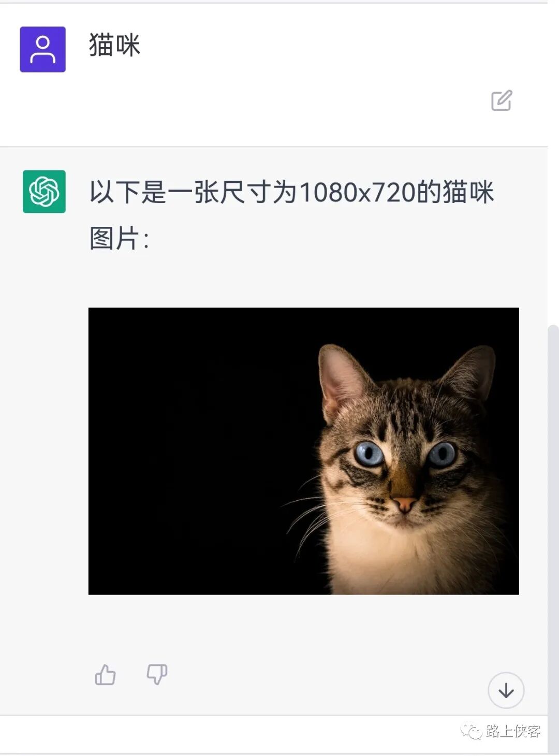Like the response with thumbs up
The height and width of the screenshot is (756, 559).
[105, 675]
